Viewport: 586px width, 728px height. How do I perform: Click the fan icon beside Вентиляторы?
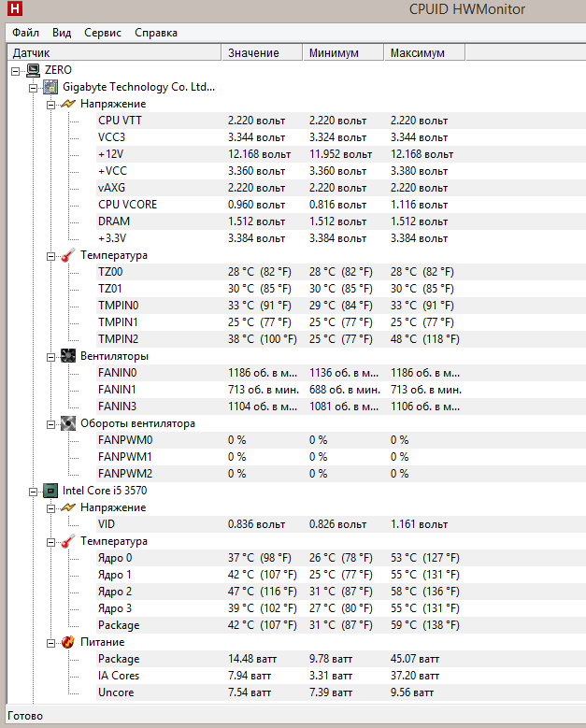click(67, 356)
